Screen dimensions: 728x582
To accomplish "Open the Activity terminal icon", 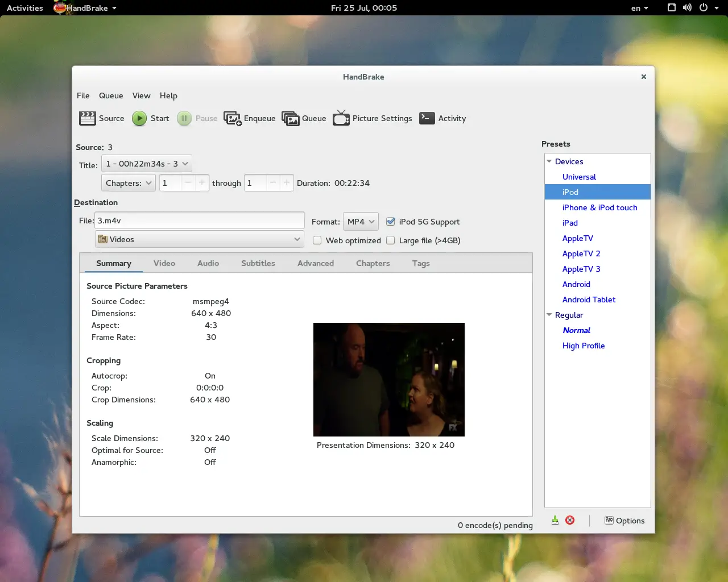I will [427, 118].
